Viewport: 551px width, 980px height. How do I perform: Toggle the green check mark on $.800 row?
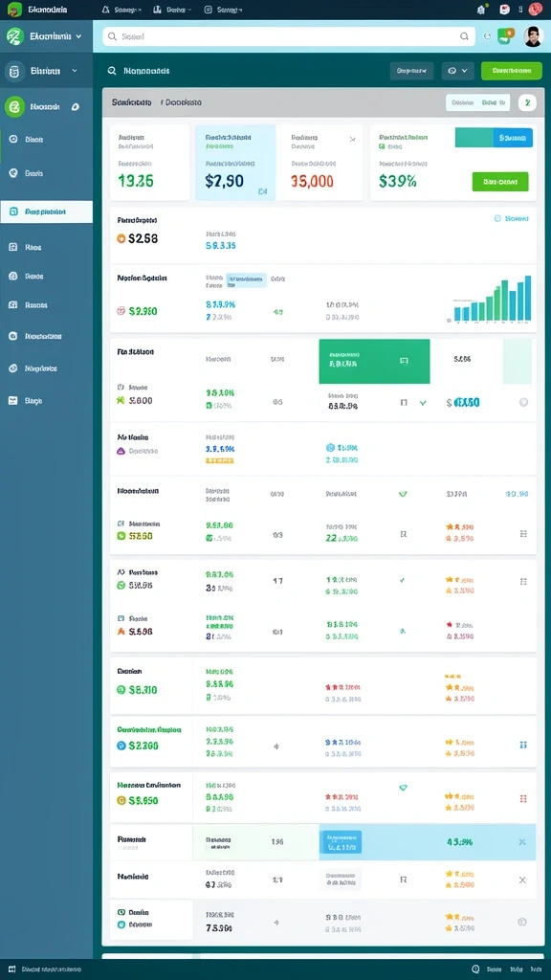[x=423, y=403]
